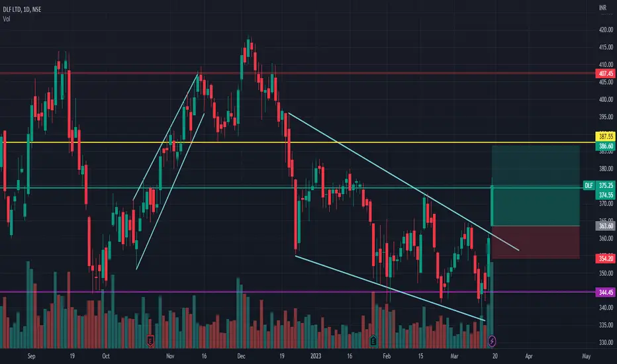Select the purple 344.45 price label
Image resolution: width=617 pixels, height=364 pixels.
coord(606,293)
